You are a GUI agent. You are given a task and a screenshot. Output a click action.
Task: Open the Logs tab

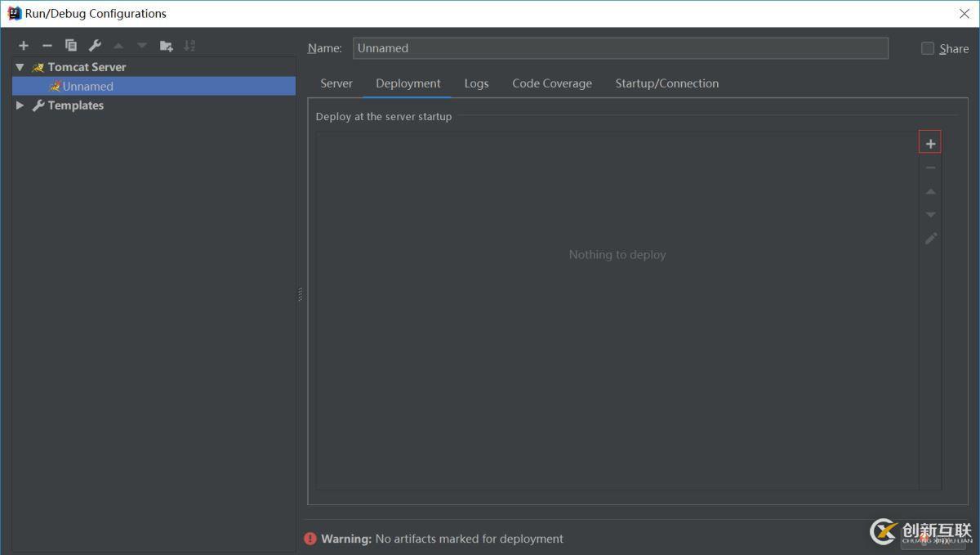(476, 83)
